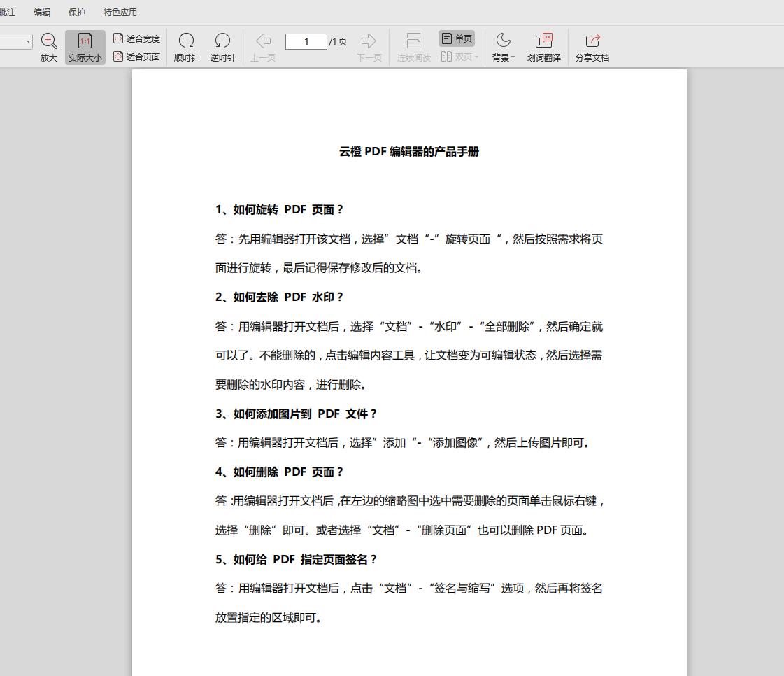The height and width of the screenshot is (676, 784).
Task: Click the page number input field
Action: pos(306,41)
